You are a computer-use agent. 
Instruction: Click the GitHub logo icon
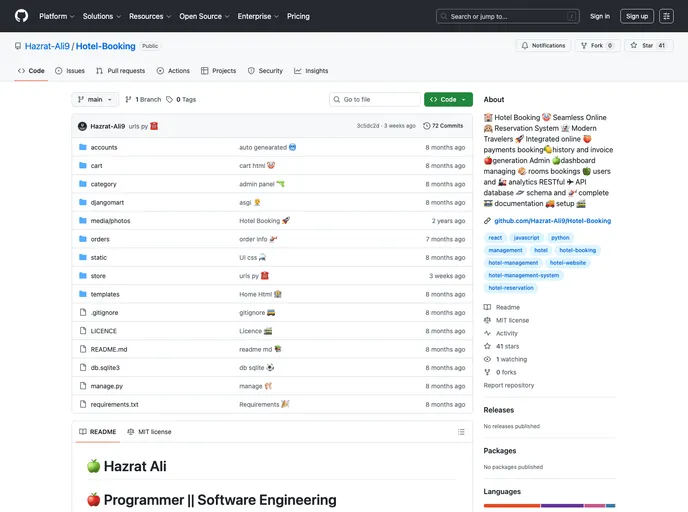pos(21,16)
